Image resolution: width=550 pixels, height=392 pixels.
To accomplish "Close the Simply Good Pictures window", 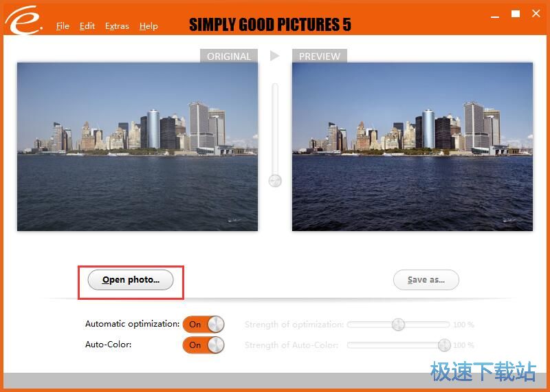I will [536, 14].
